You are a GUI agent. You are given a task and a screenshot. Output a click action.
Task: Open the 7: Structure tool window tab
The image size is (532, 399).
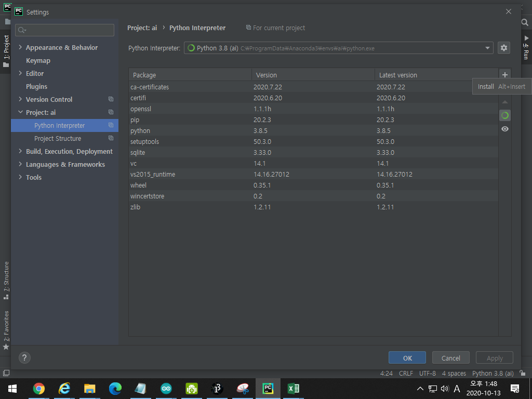point(6,280)
